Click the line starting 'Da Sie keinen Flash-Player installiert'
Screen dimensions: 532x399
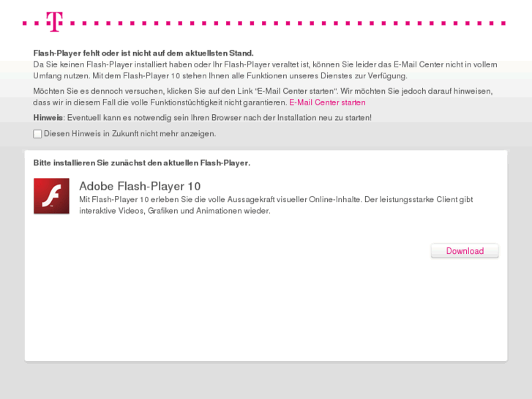click(266, 64)
